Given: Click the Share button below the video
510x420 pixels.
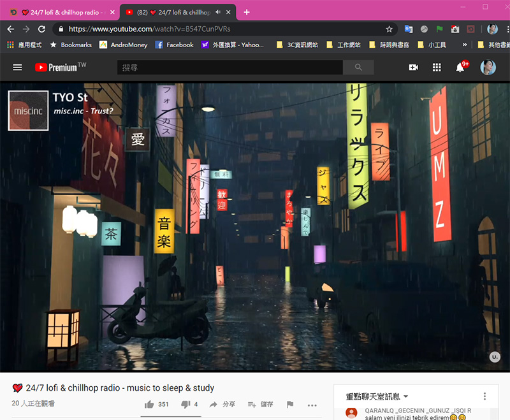Looking at the screenshot, I should [222, 404].
